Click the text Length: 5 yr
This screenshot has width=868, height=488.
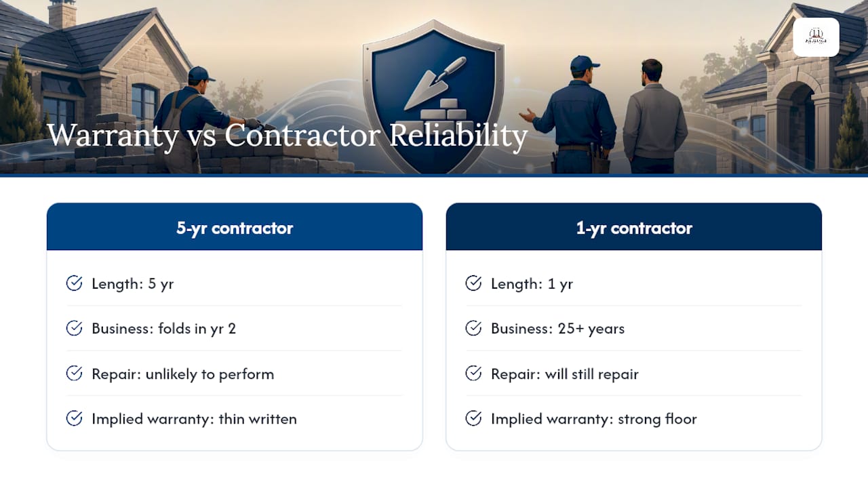(x=133, y=284)
